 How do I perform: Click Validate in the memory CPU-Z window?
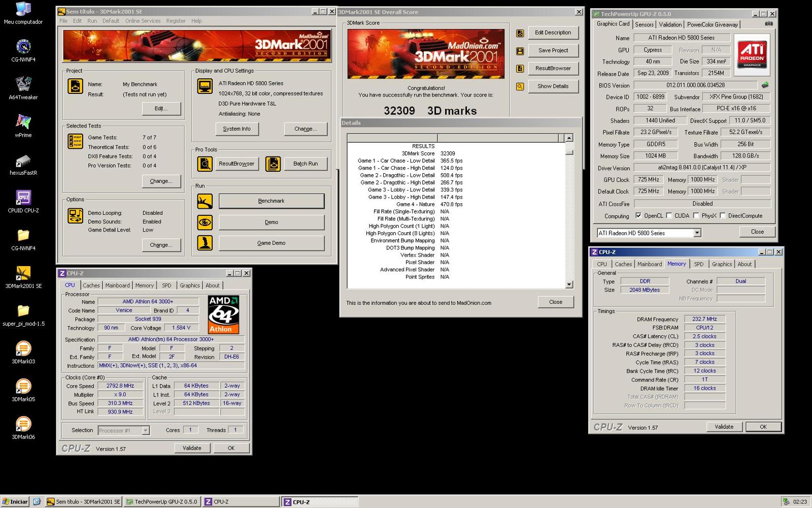(724, 427)
